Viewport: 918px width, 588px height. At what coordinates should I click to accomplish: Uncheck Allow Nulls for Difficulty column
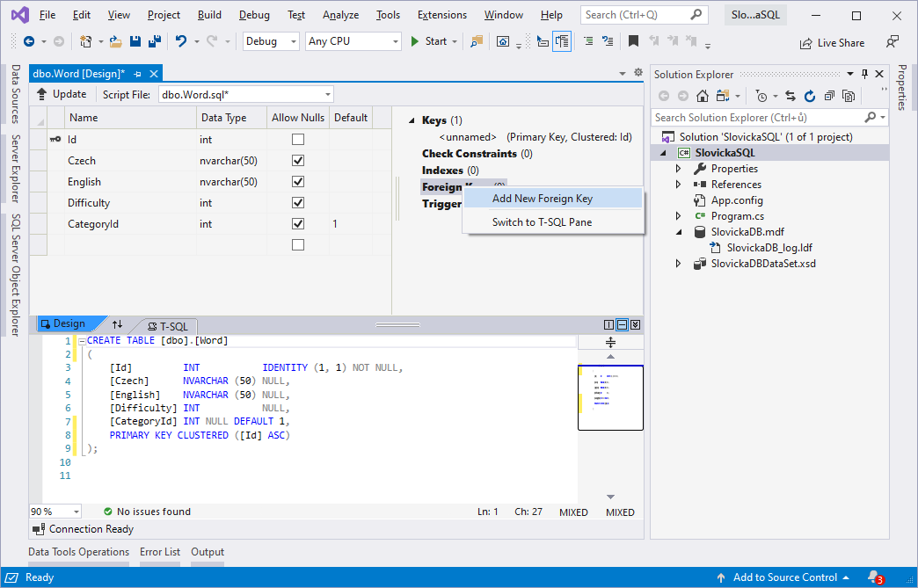point(298,202)
